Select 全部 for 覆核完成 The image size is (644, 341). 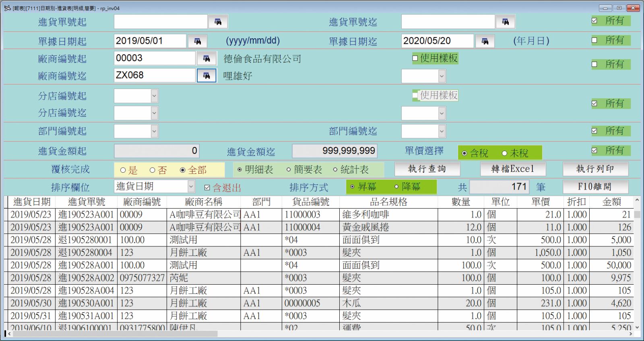click(182, 170)
